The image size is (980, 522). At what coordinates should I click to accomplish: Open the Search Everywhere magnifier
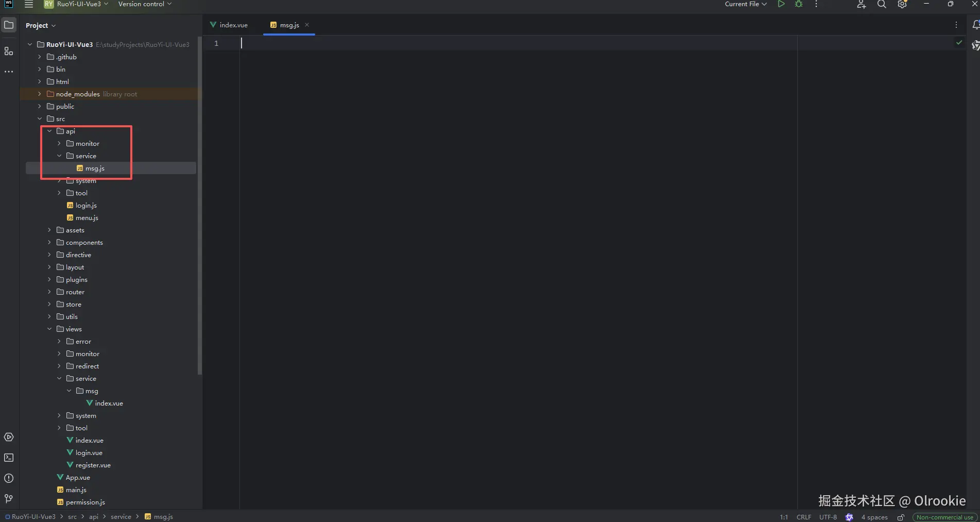tap(882, 4)
